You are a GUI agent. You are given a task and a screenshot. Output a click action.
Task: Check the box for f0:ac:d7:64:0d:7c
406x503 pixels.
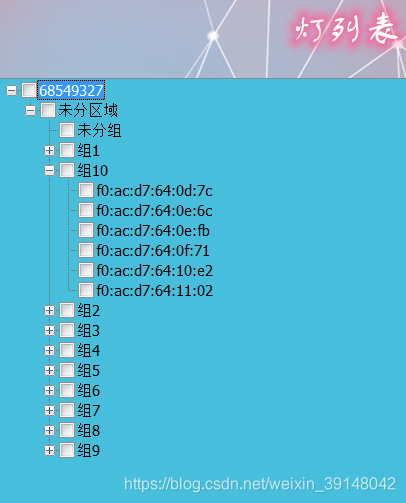tap(86, 190)
